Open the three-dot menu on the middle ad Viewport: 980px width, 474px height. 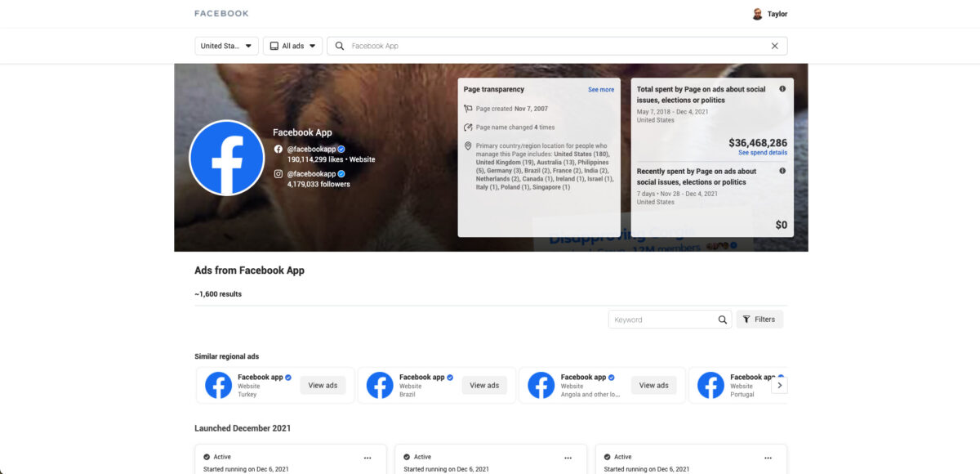pyautogui.click(x=568, y=458)
